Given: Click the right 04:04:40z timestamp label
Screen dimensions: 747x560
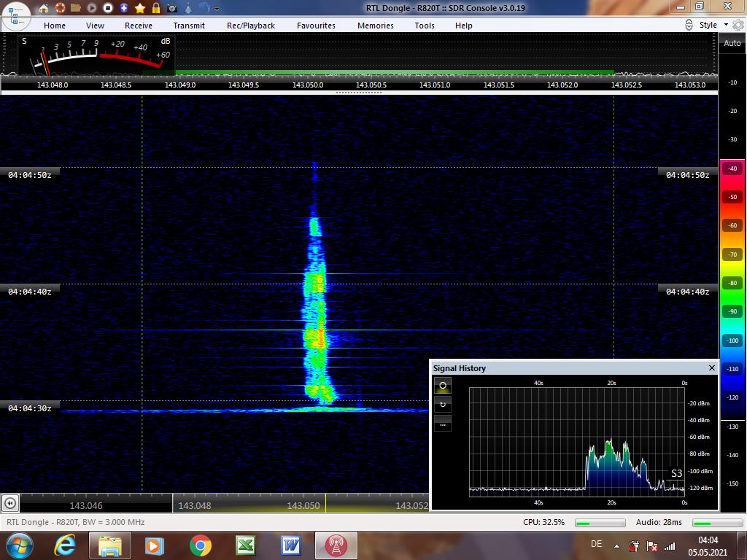Looking at the screenshot, I should [687, 292].
